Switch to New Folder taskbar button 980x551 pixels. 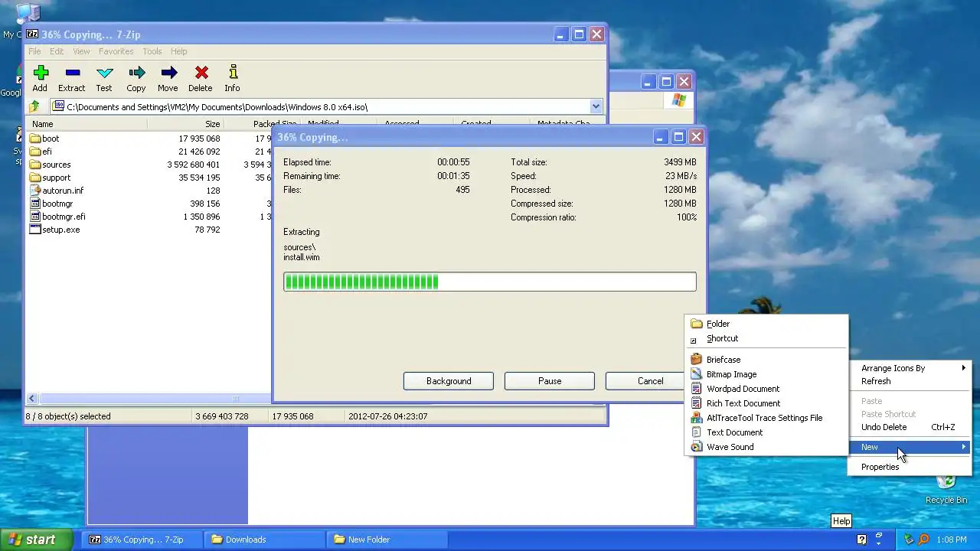(x=387, y=540)
